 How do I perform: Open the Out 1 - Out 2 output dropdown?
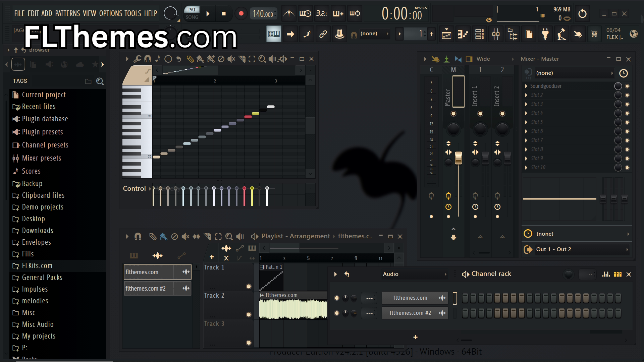tap(582, 249)
